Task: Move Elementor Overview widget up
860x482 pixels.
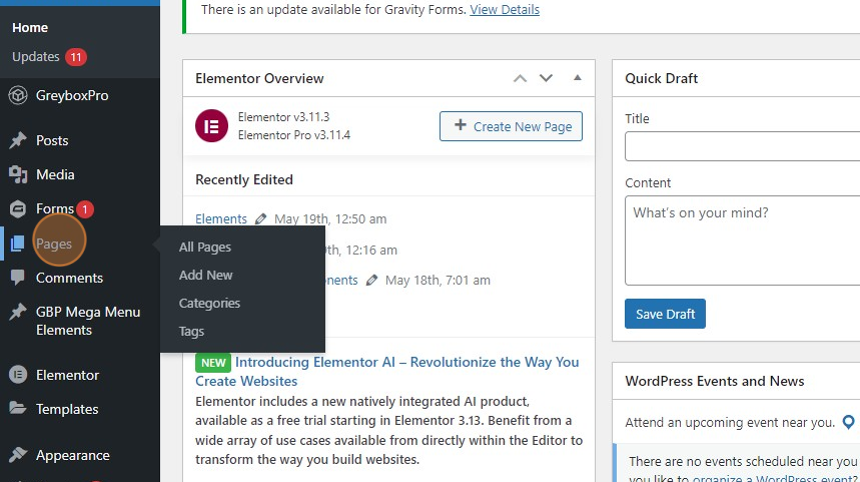Action: click(x=520, y=78)
